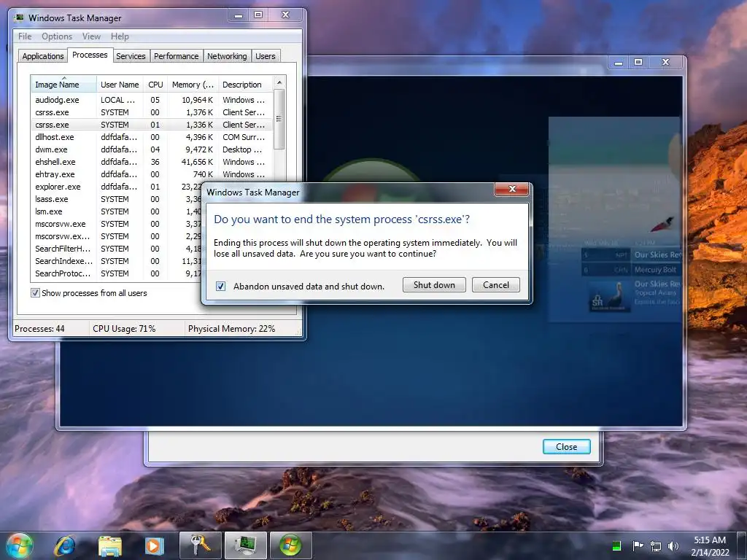Select the Processes tab
This screenshot has width=747, height=560.
click(x=90, y=55)
